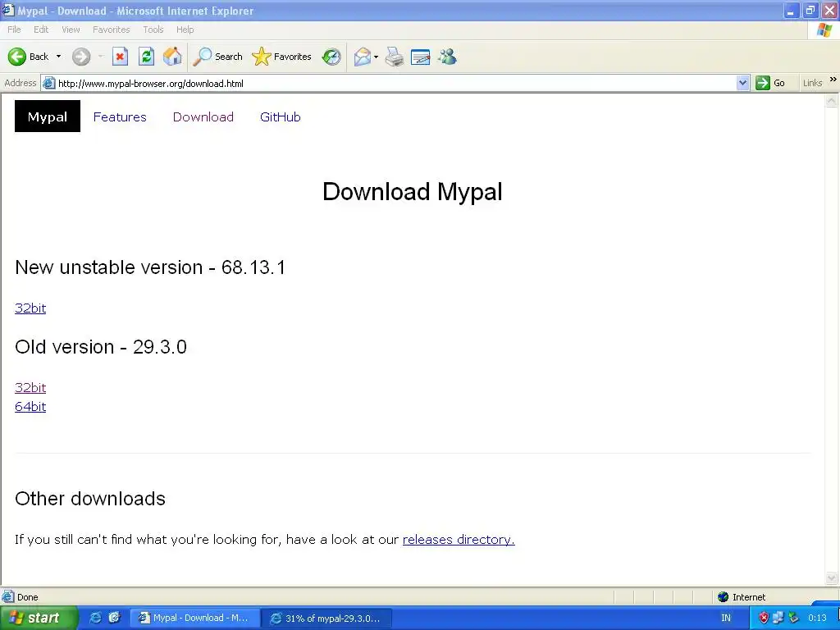
Task: Expand the Links toolbar chevron
Action: point(833,80)
